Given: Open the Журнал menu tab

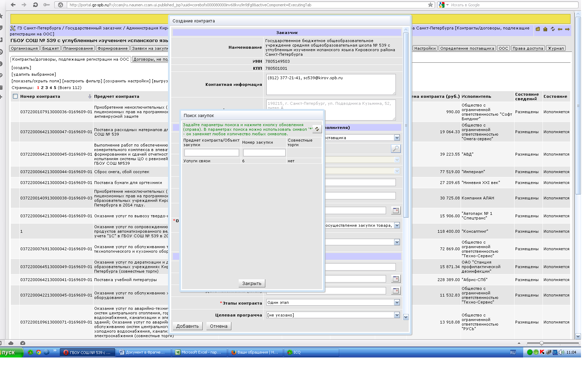Looking at the screenshot, I should (x=556, y=48).
